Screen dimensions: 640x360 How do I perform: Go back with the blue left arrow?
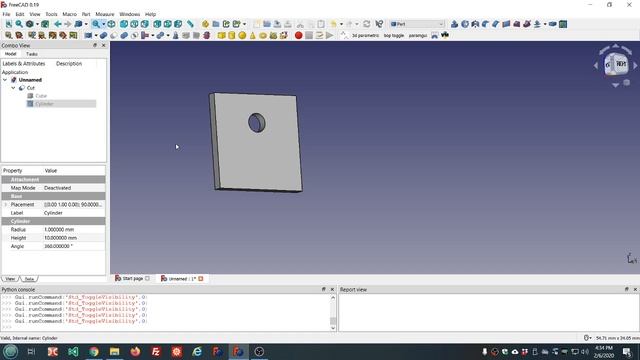pos(58,24)
